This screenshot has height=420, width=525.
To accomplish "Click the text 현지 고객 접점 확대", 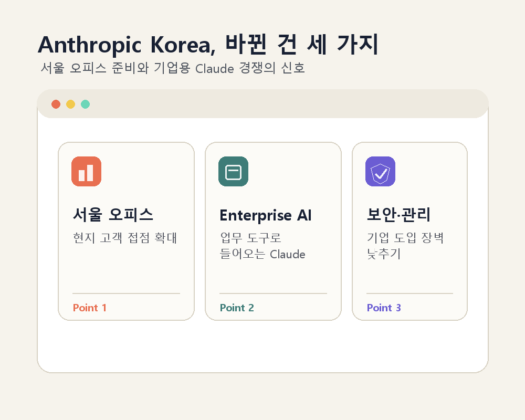I will [x=125, y=238].
